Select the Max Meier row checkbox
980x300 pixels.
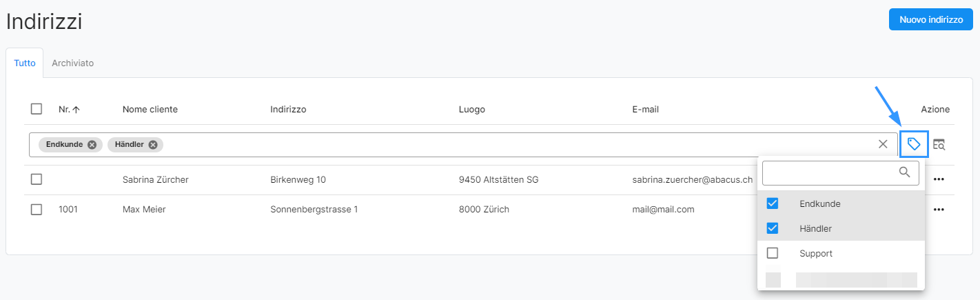point(37,209)
